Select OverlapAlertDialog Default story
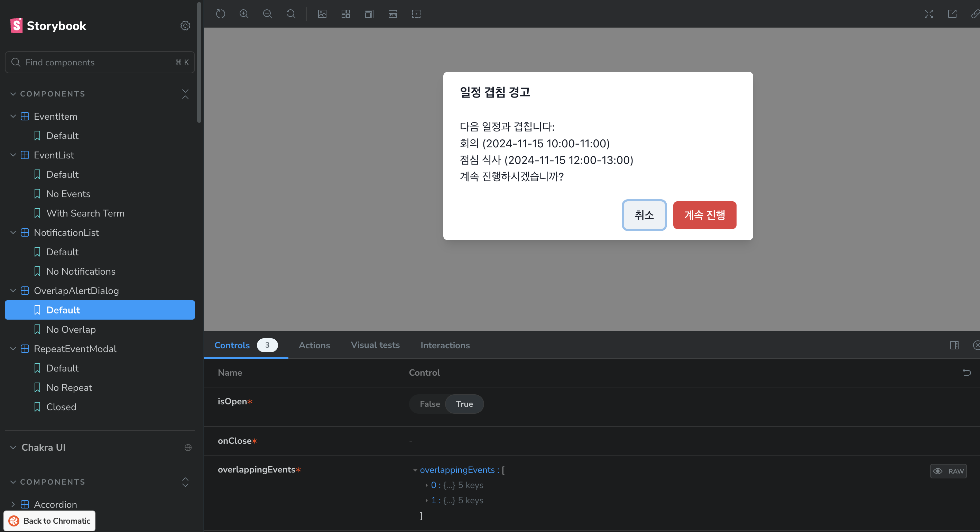 pos(100,310)
